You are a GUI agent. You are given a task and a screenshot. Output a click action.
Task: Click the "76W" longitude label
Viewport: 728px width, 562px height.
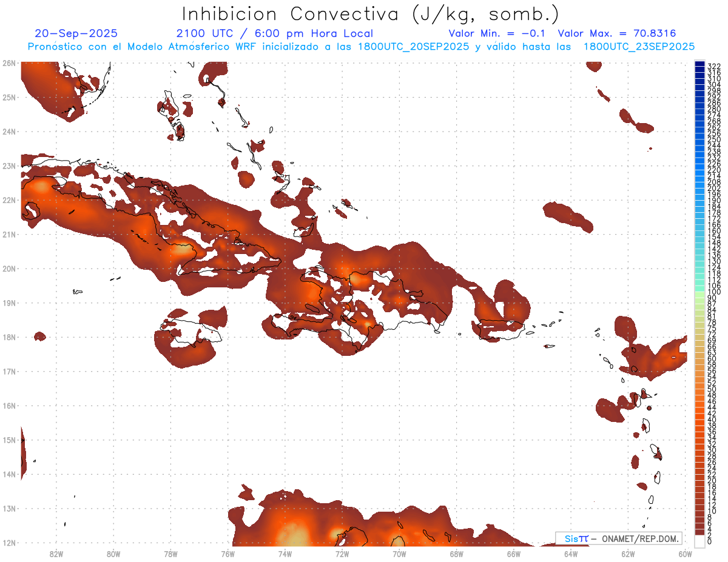tap(227, 554)
